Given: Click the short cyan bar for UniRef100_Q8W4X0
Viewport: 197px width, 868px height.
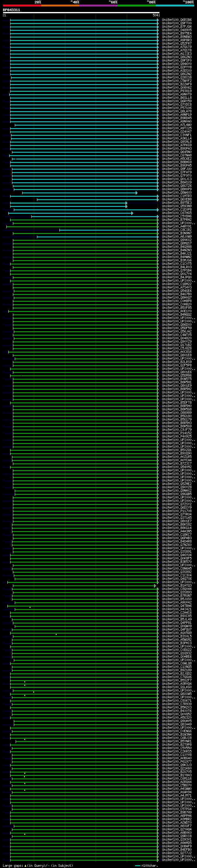Looking at the screenshot, I should tap(80, 193).
